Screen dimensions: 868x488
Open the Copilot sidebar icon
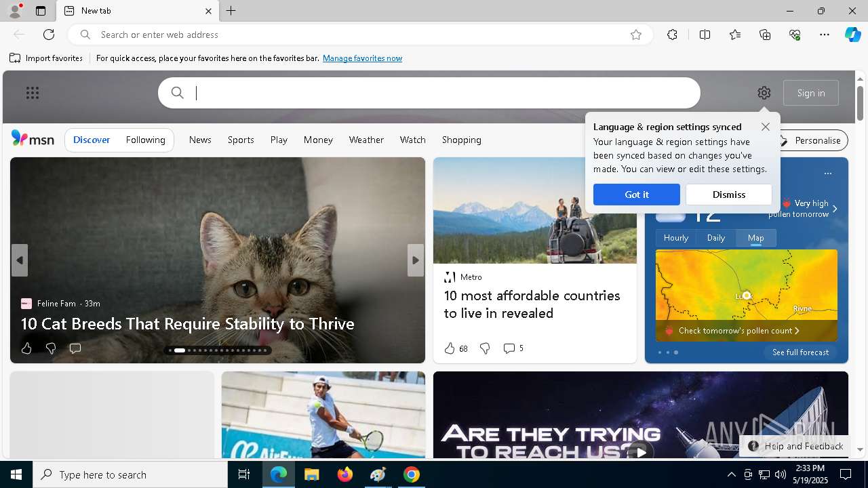pyautogui.click(x=852, y=35)
